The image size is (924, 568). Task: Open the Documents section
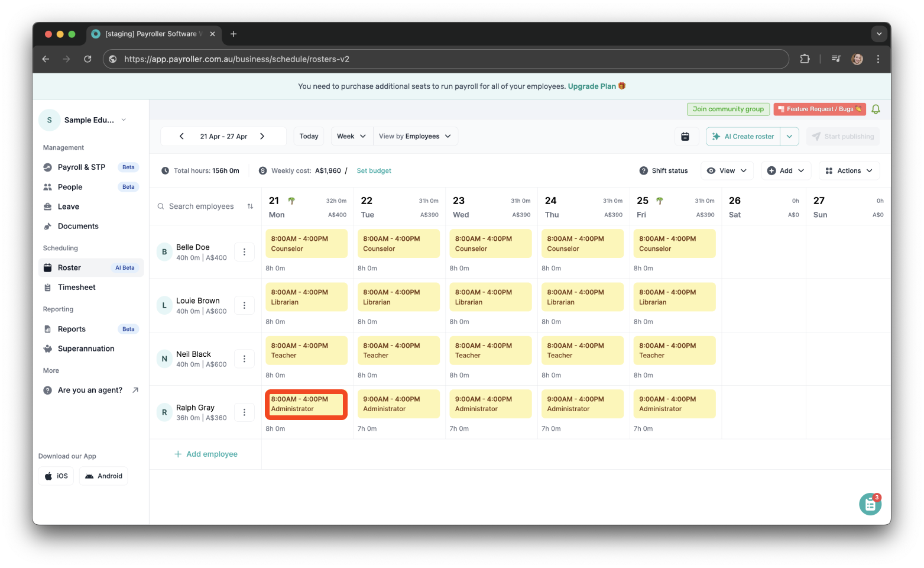(77, 226)
